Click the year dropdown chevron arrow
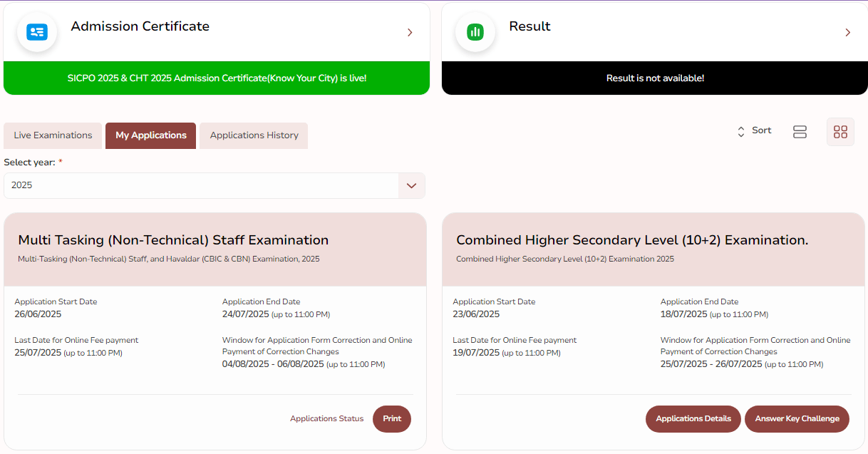The height and width of the screenshot is (454, 868). 411,185
